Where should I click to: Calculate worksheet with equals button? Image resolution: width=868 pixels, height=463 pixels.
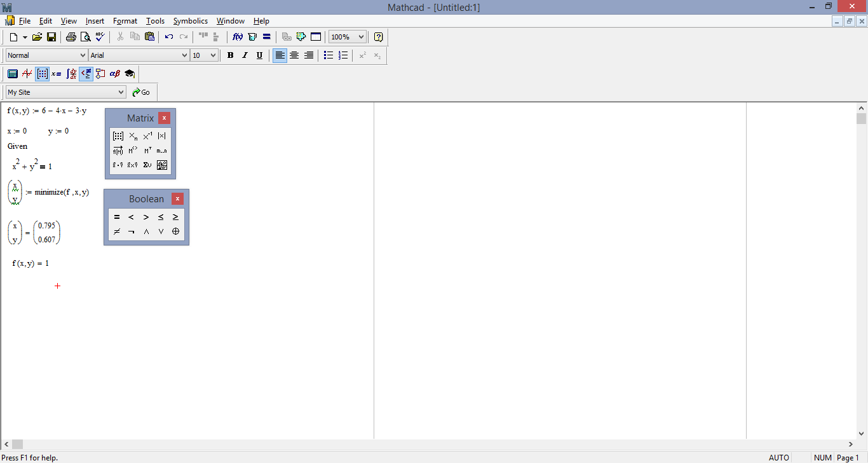267,37
